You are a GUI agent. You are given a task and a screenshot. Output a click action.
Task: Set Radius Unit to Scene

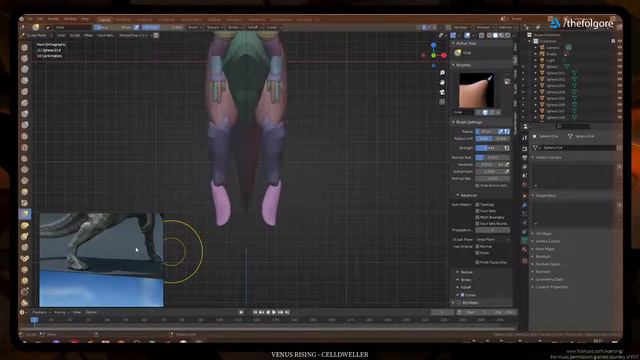pos(502,139)
